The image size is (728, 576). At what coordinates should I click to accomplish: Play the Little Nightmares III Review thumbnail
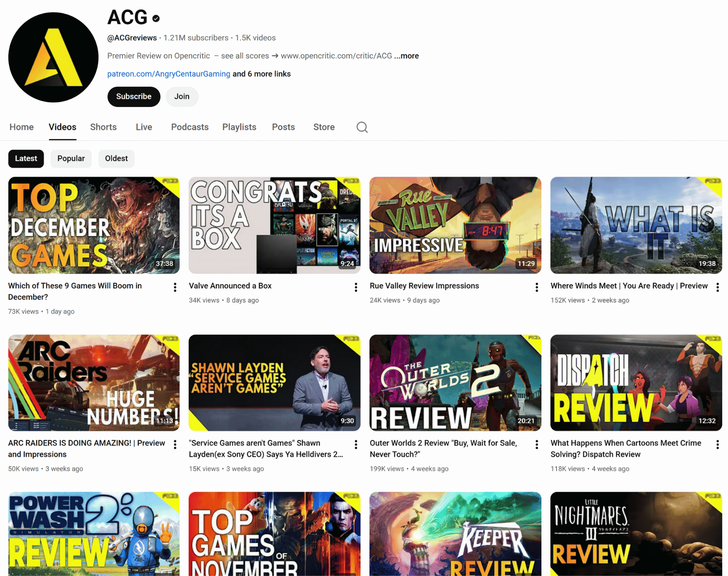636,533
